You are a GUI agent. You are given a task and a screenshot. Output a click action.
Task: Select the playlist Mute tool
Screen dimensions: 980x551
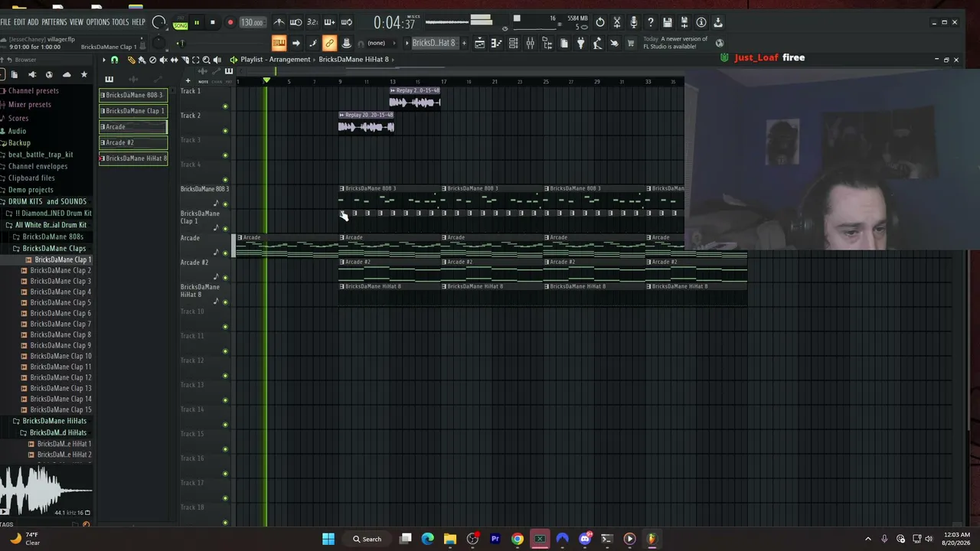[x=163, y=60]
